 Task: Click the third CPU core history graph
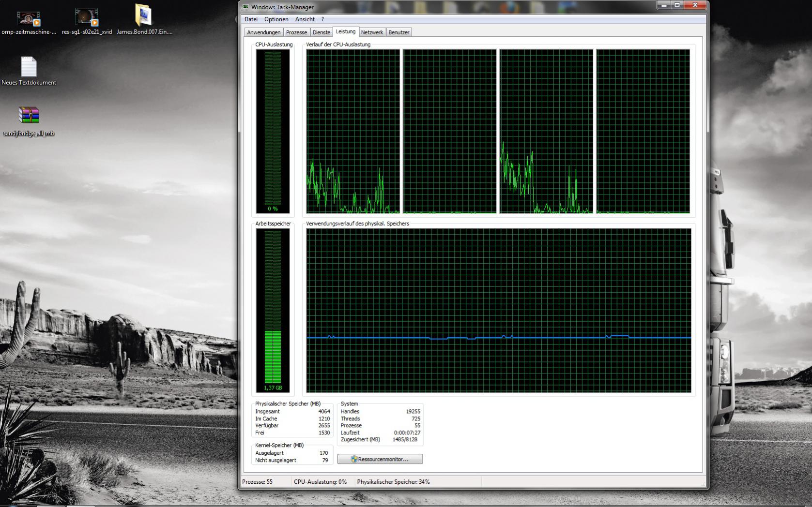(x=546, y=131)
